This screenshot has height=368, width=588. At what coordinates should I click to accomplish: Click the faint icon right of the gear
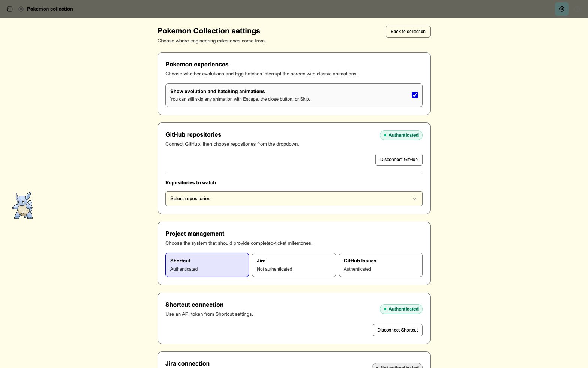(577, 9)
